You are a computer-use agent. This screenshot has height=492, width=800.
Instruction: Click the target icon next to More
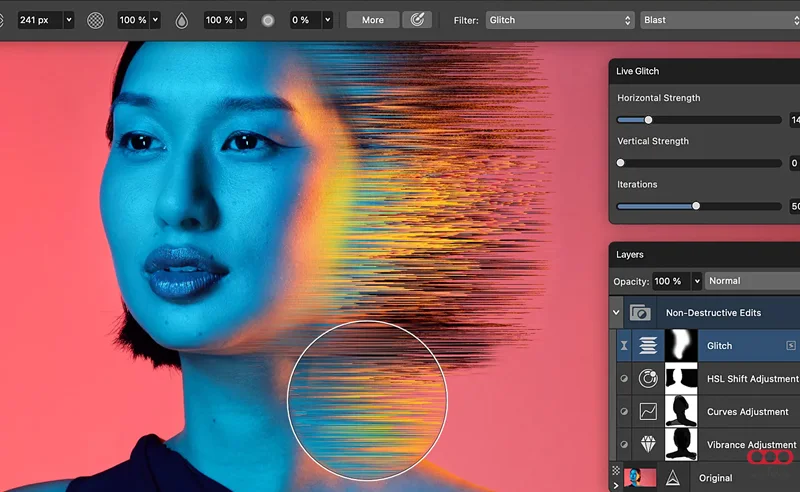pos(417,20)
